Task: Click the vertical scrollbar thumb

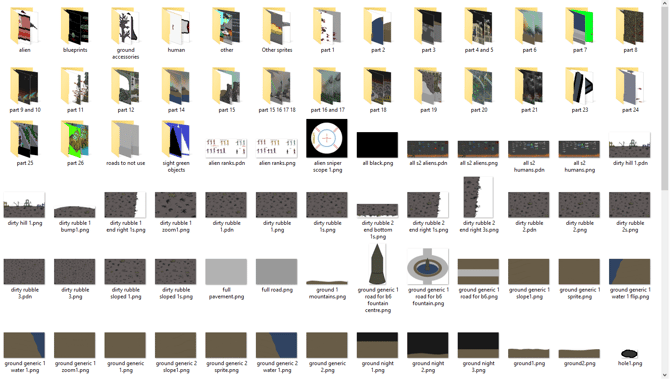Action: (665, 98)
